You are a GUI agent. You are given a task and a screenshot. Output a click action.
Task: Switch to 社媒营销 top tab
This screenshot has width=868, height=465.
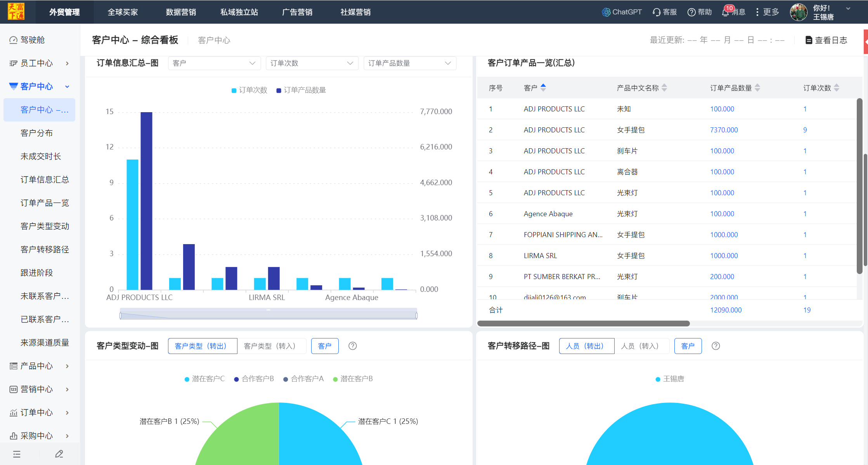point(355,12)
